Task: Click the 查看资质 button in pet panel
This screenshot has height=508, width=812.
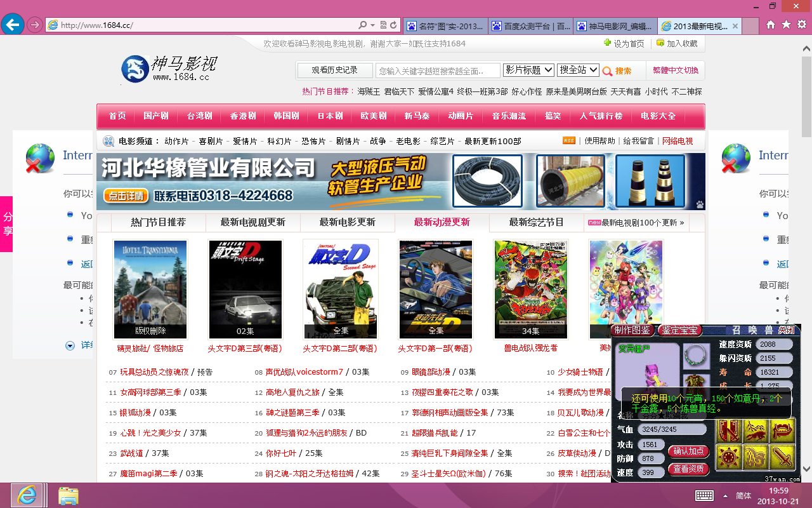Action: (x=688, y=469)
